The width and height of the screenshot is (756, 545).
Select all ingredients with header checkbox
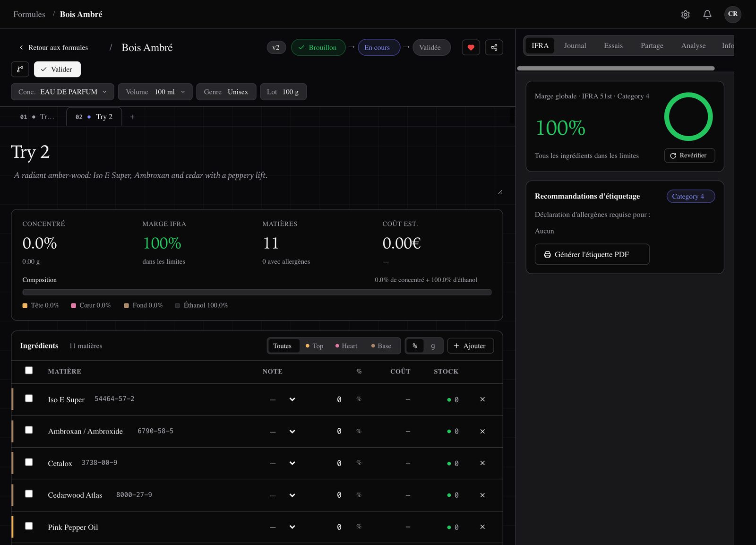pyautogui.click(x=29, y=371)
